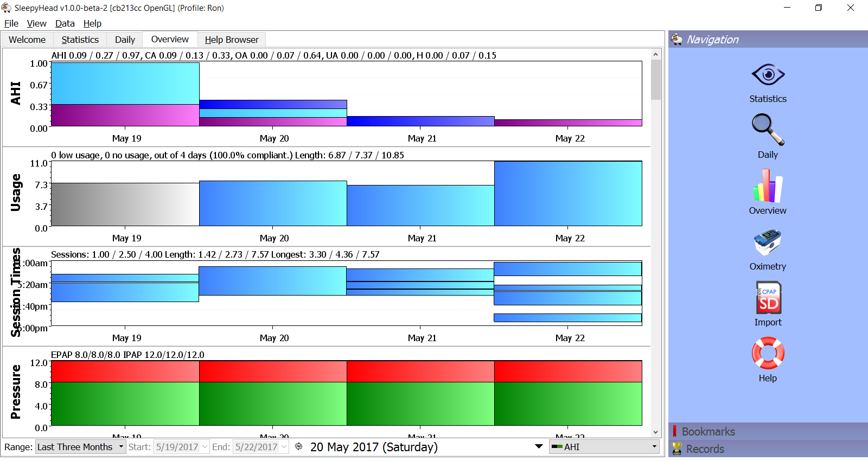
Task: Click the lowest May 22 session block
Action: [567, 318]
